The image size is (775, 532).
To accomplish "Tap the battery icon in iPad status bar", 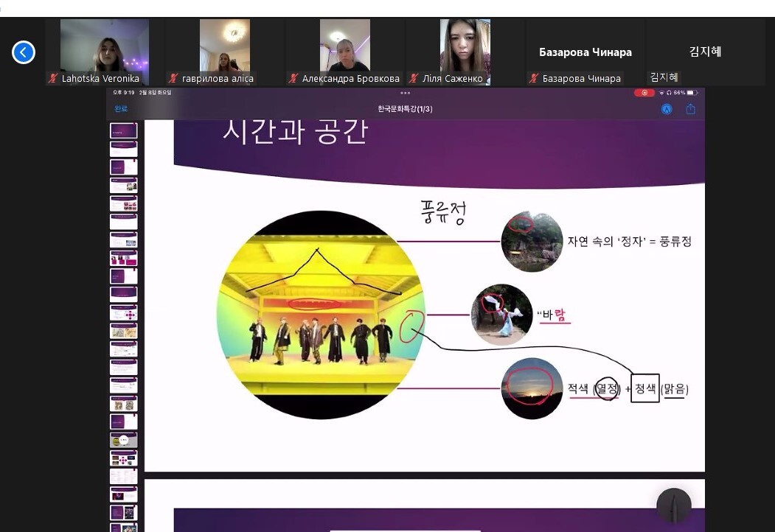I will click(692, 92).
